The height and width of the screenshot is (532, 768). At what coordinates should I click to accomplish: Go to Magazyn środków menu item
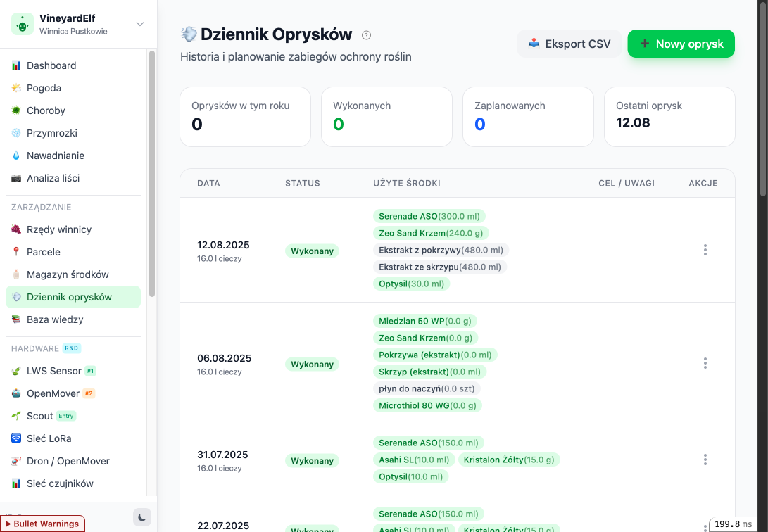click(68, 274)
